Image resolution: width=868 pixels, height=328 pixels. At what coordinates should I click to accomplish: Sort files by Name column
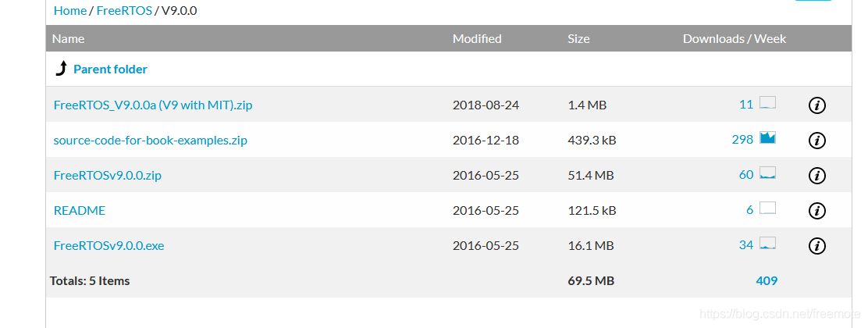coord(69,38)
